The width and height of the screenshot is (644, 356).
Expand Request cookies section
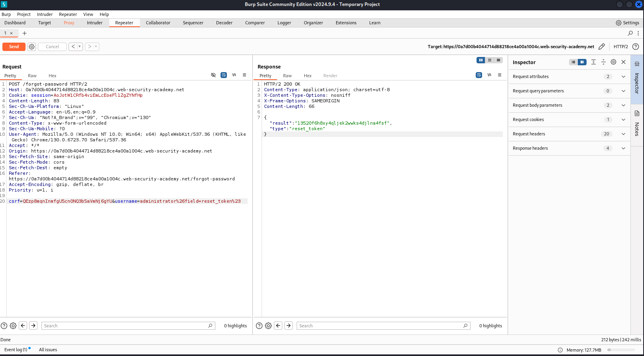[x=569, y=119]
